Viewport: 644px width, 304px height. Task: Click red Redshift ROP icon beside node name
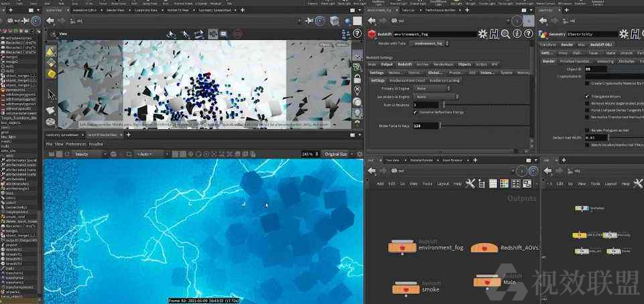[x=372, y=34]
